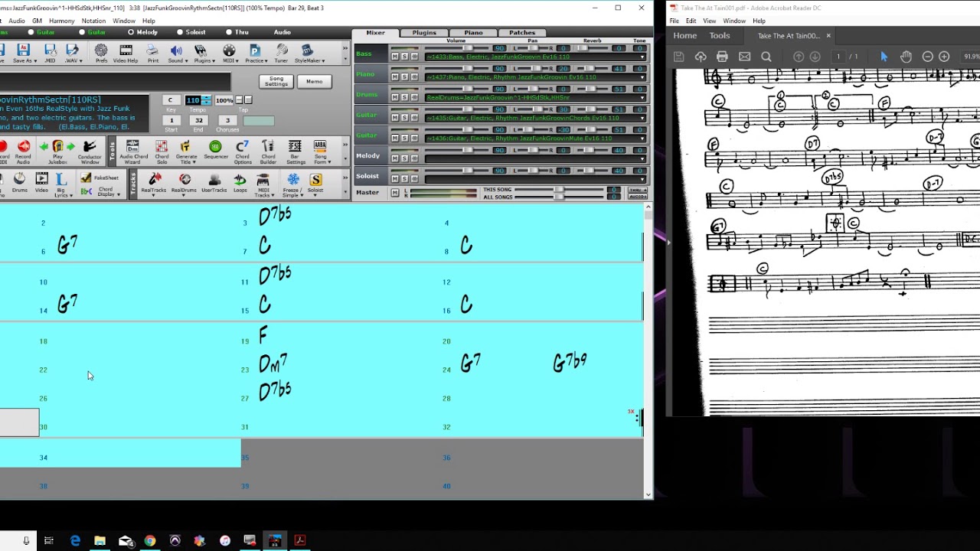Solo the Melody track
This screenshot has height=551, width=980.
[x=405, y=159]
